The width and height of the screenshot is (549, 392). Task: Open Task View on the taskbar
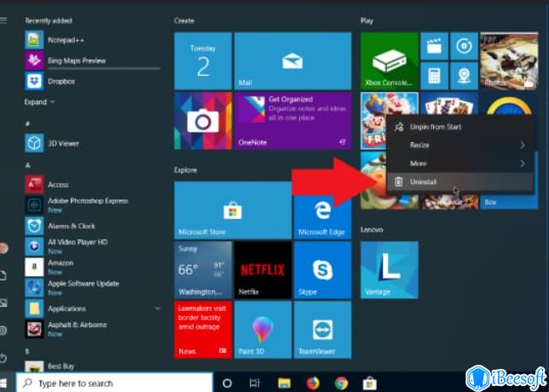(x=255, y=383)
